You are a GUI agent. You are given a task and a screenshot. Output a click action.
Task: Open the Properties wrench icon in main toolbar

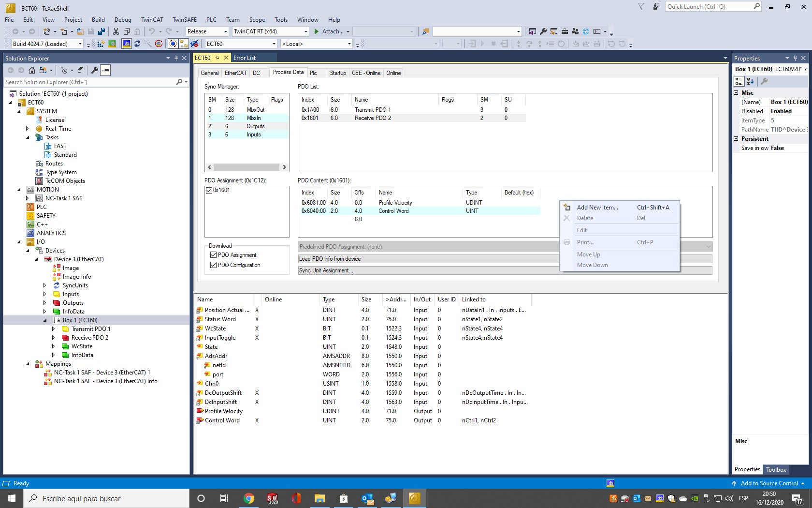(x=543, y=31)
